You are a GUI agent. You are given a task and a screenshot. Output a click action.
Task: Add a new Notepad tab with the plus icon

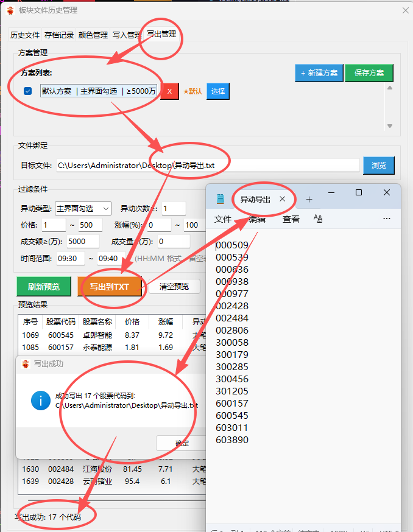click(x=309, y=200)
